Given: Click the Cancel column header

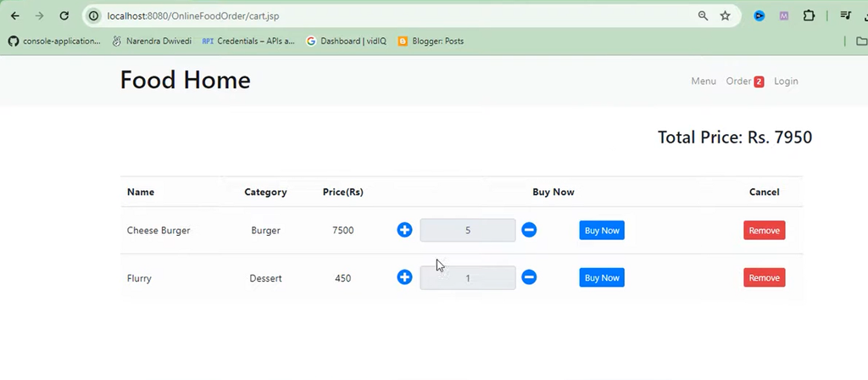Looking at the screenshot, I should tap(764, 193).
